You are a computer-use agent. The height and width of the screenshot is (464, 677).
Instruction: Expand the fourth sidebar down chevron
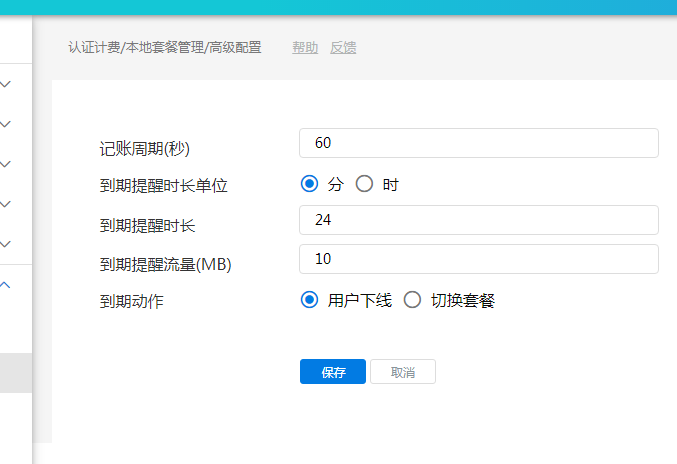pos(6,204)
